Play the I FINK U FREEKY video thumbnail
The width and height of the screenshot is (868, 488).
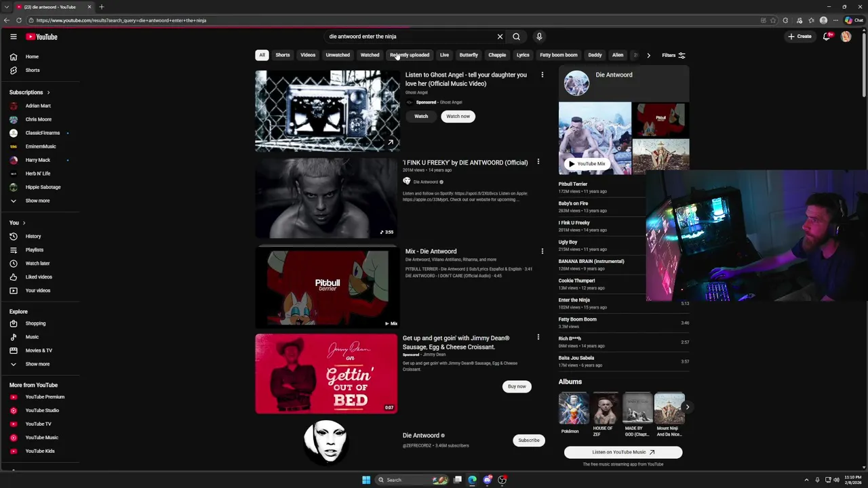click(326, 198)
